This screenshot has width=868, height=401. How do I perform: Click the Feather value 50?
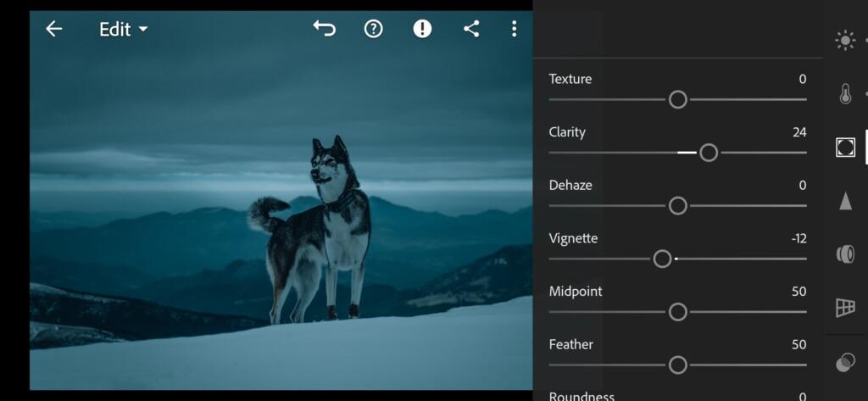tap(798, 344)
